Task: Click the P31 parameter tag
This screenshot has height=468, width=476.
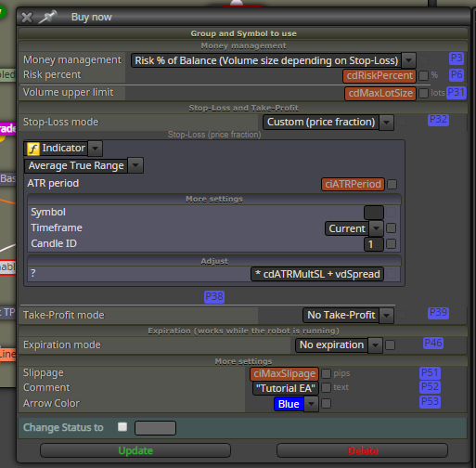Action: pyautogui.click(x=457, y=93)
